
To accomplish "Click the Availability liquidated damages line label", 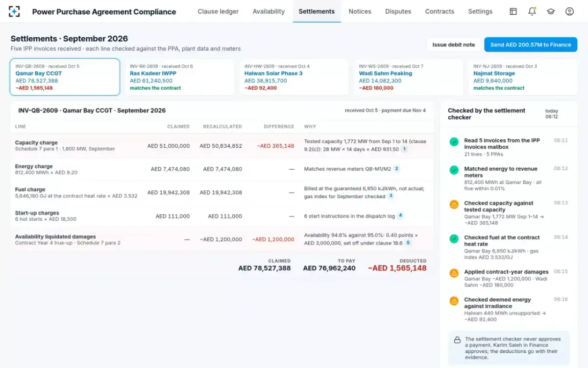I will point(55,237).
